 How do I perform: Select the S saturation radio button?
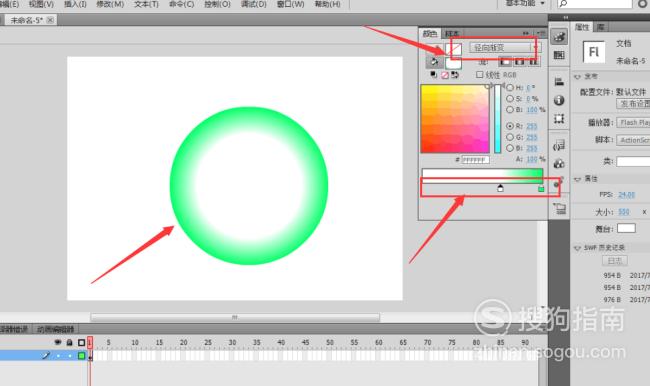coord(510,99)
